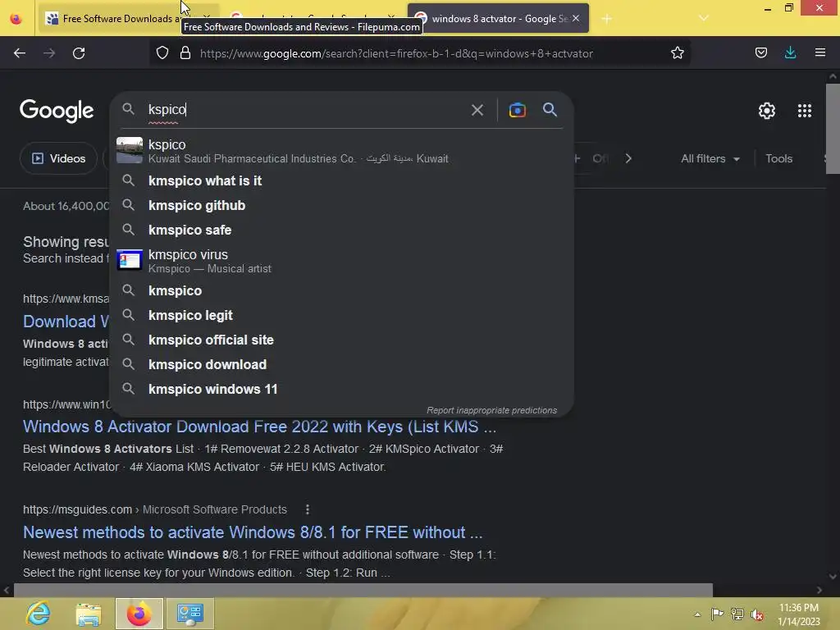Screen dimensions: 840x630
Task: Click the muted volume tray icon
Action: [757, 614]
